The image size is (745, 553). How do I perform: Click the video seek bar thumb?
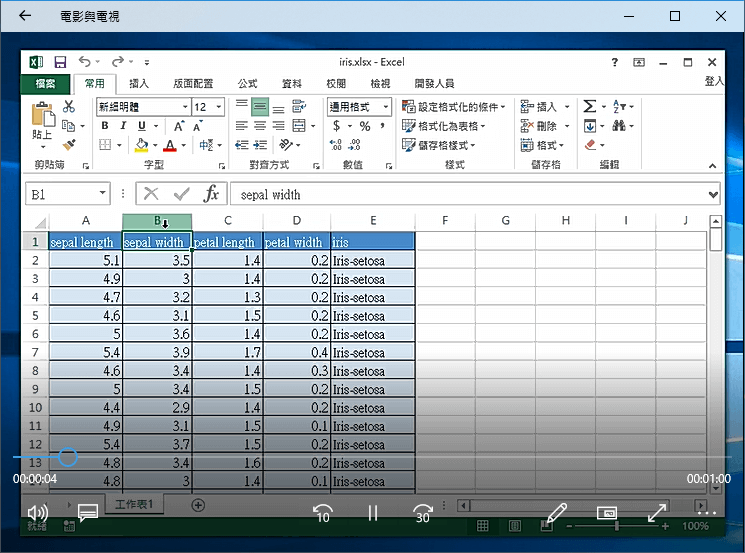pyautogui.click(x=67, y=457)
